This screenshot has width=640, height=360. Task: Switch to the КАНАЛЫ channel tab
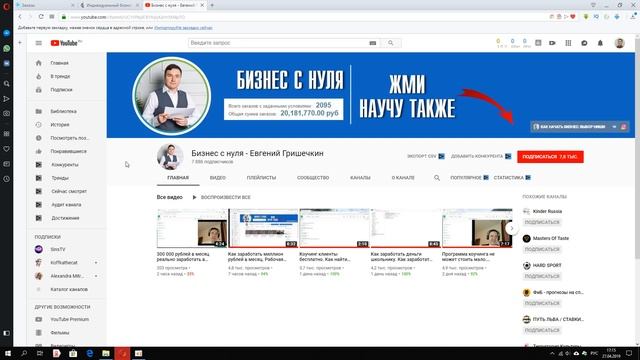point(360,178)
